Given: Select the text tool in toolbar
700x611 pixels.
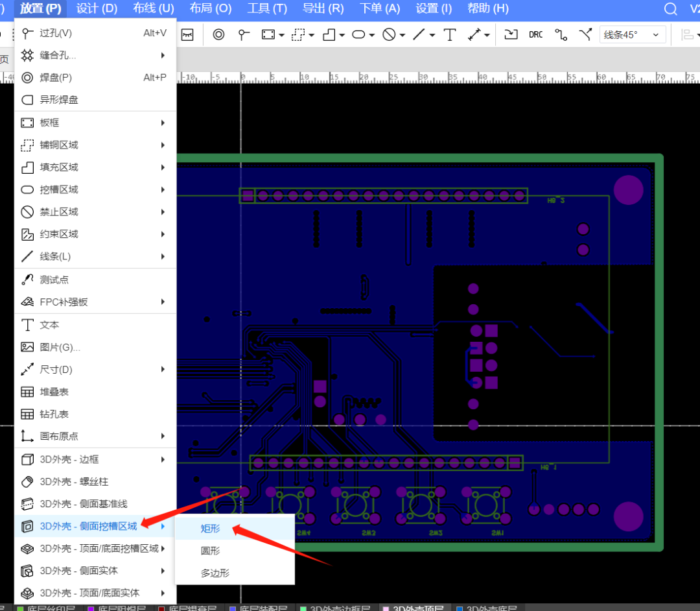Looking at the screenshot, I should (450, 34).
